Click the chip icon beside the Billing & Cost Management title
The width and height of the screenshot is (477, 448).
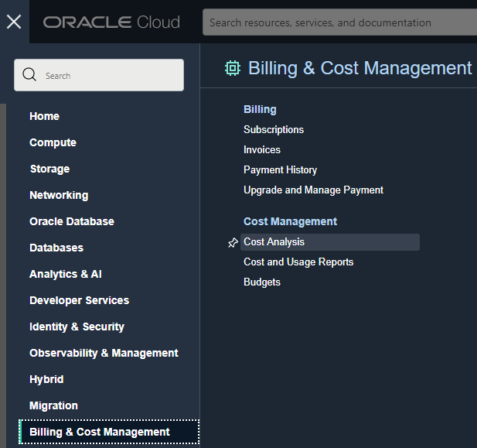coord(233,68)
